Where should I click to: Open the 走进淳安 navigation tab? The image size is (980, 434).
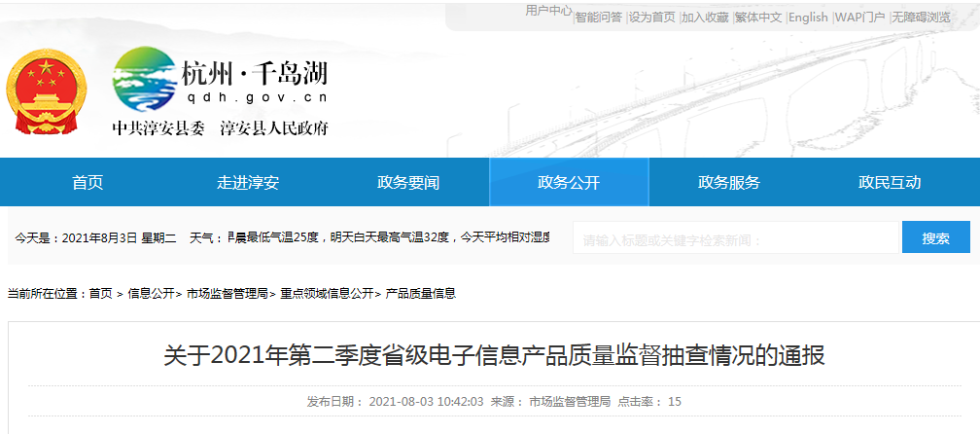tap(248, 183)
